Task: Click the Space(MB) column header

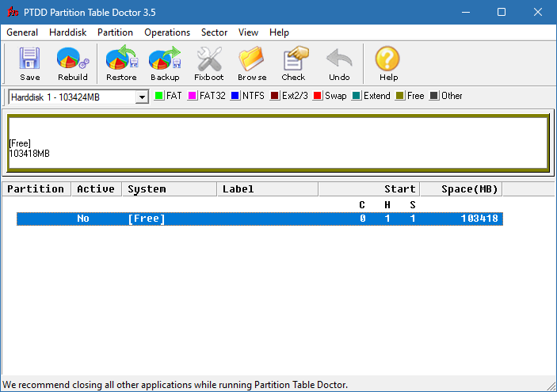Action: [x=461, y=189]
